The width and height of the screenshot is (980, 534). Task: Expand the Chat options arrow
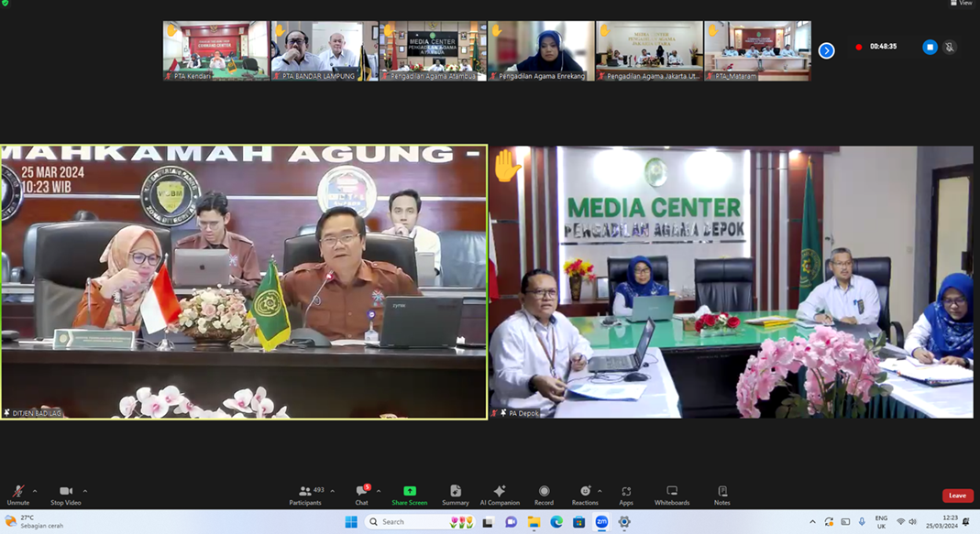pyautogui.click(x=378, y=491)
